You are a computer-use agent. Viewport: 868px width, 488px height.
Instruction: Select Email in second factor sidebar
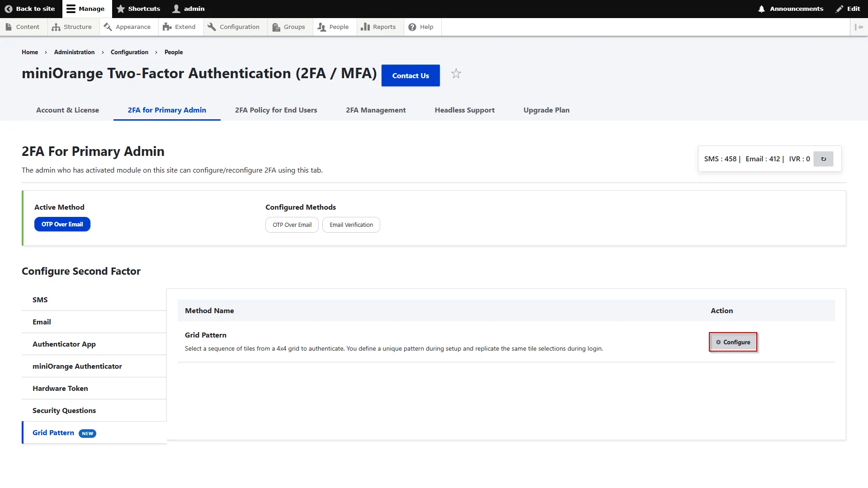(94, 322)
